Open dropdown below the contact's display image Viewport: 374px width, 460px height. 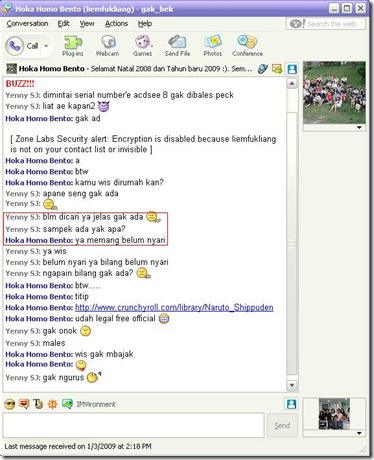pos(359,127)
